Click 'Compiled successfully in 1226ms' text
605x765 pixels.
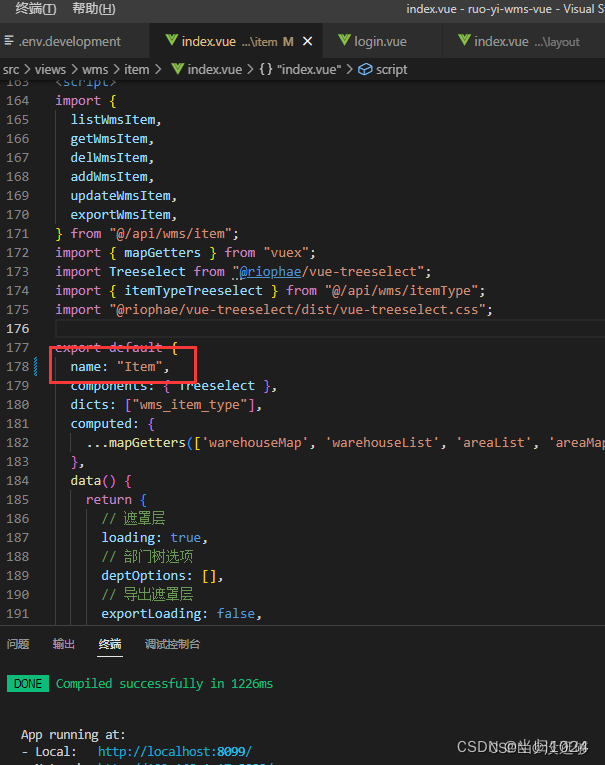(164, 684)
